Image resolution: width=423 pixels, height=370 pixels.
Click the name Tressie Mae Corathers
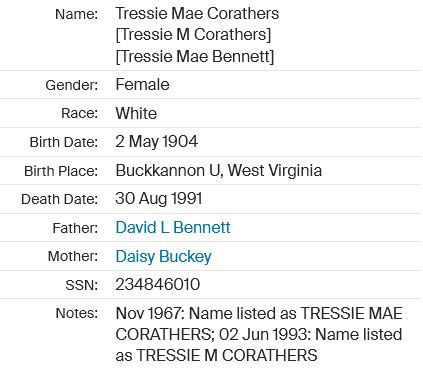click(x=197, y=14)
